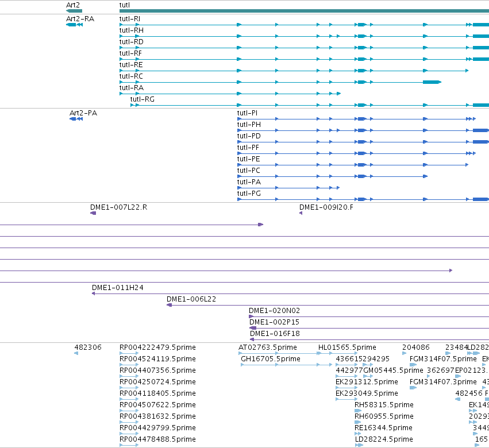Select EST RP004407356.5prime
Image resolution: width=489 pixels, height=448 pixels.
tap(157, 370)
